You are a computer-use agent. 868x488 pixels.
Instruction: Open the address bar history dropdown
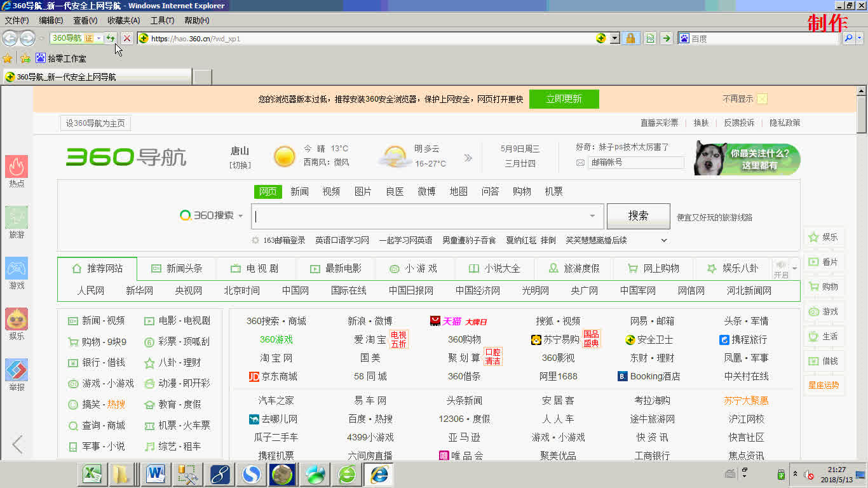[x=614, y=38]
